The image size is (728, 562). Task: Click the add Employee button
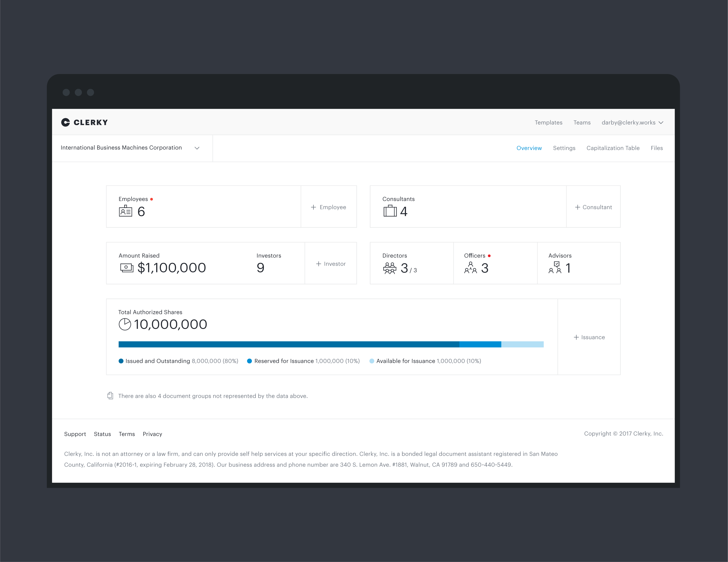(329, 207)
